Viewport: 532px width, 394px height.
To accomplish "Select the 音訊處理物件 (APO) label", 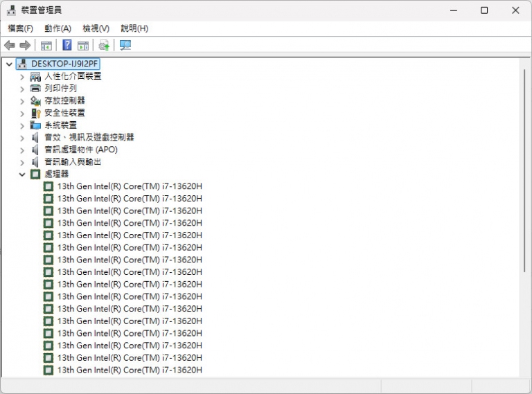I will 81,149.
